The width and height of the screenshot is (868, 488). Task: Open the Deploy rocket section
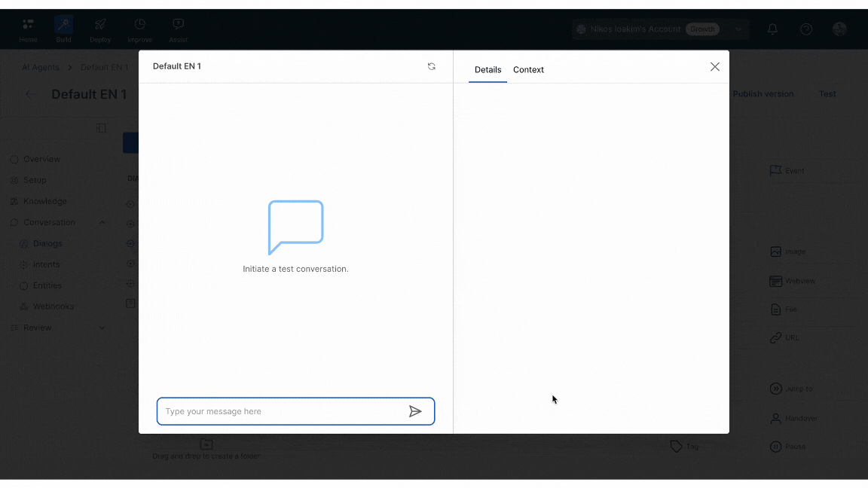coord(100,30)
